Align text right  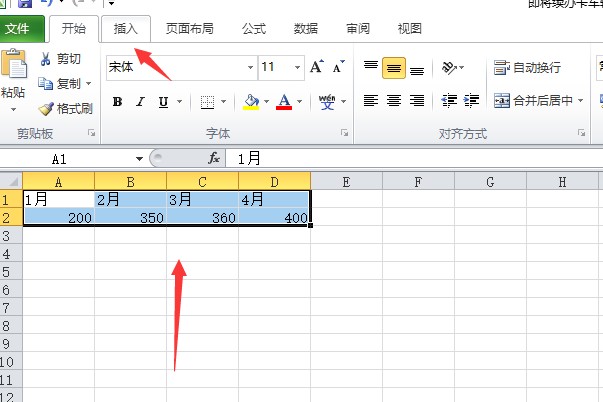(417, 101)
